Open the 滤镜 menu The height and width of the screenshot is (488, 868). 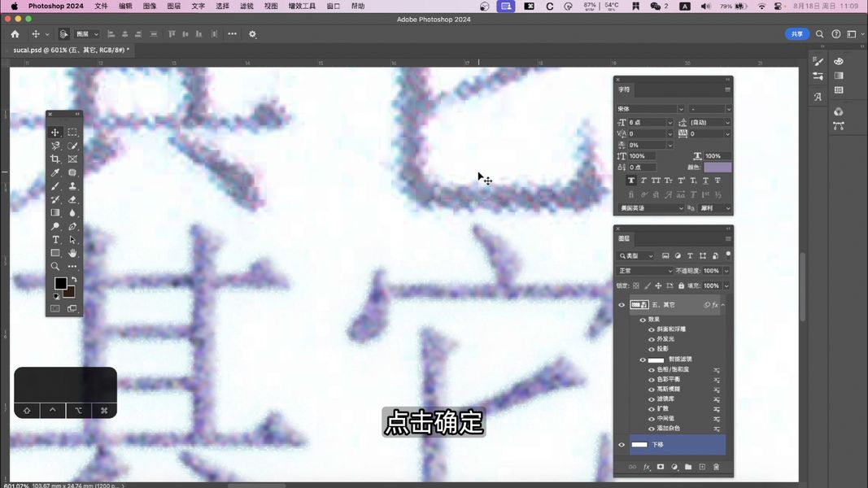point(246,6)
